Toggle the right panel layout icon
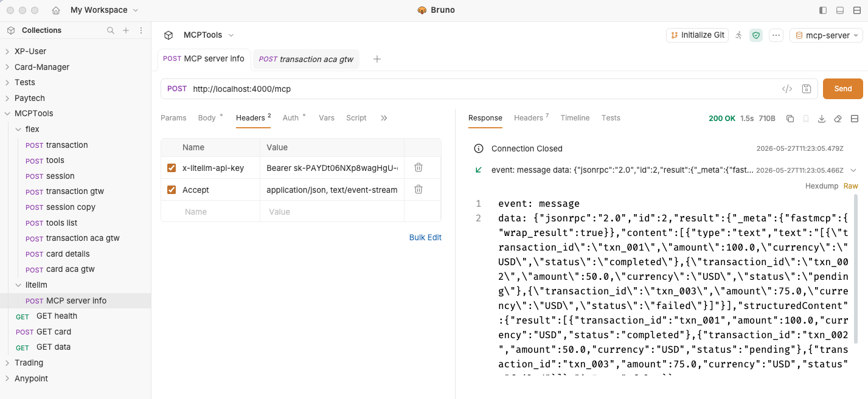The width and height of the screenshot is (868, 399). click(856, 10)
